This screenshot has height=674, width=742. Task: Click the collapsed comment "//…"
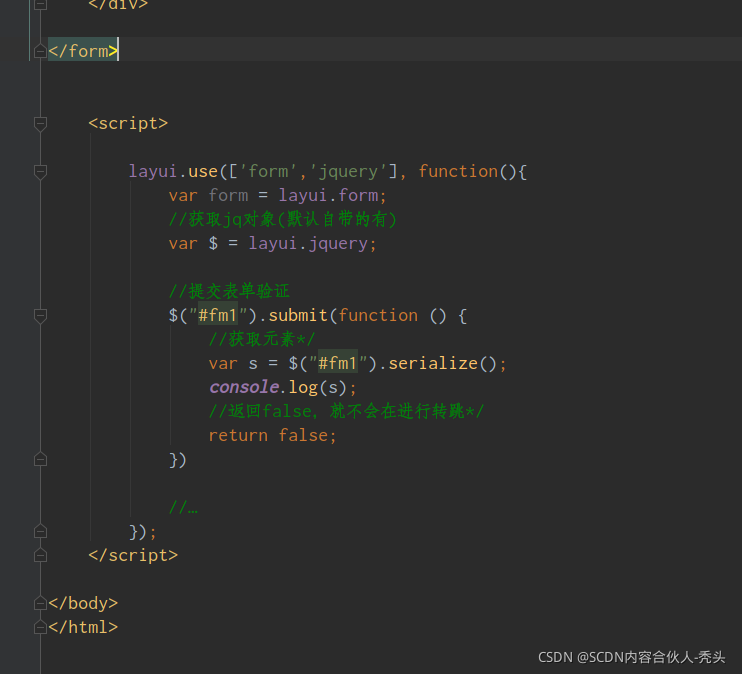tap(183, 507)
